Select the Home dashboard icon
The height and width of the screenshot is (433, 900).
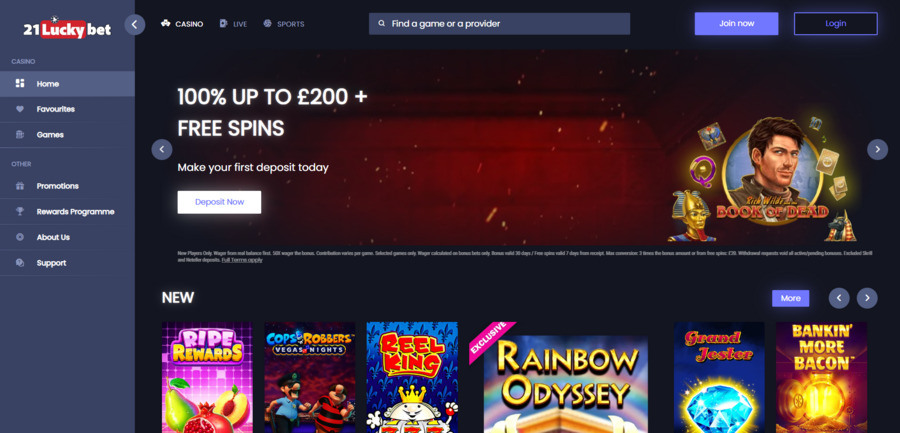pyautogui.click(x=20, y=84)
